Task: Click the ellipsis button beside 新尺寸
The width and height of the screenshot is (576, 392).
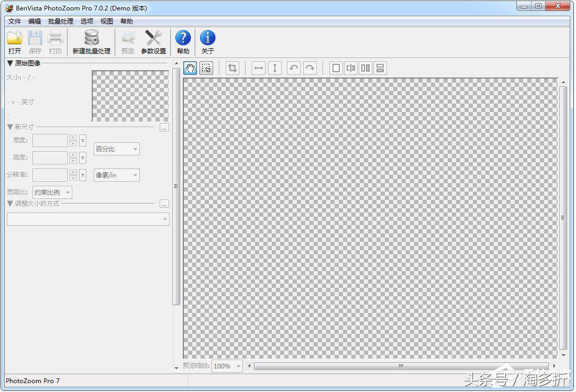Action: click(164, 127)
